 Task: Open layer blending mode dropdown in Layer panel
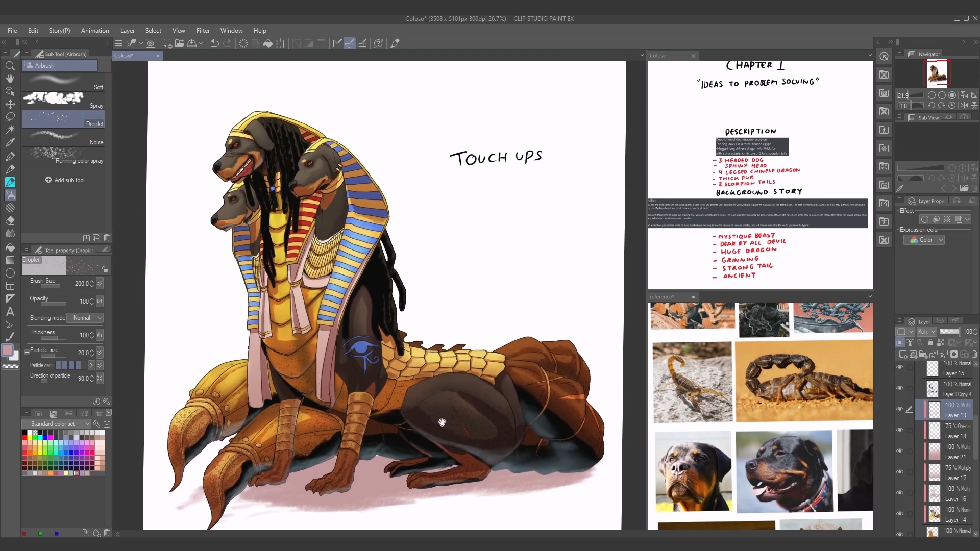coord(926,332)
